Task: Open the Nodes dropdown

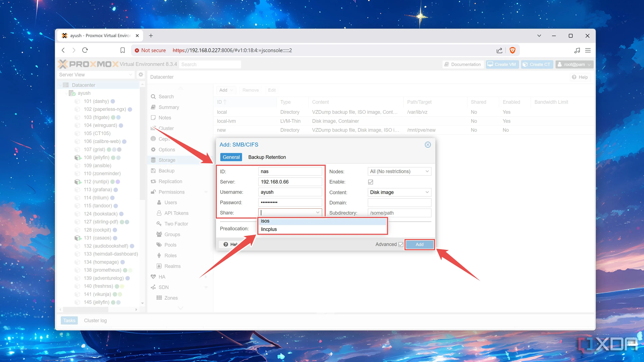Action: [427, 171]
